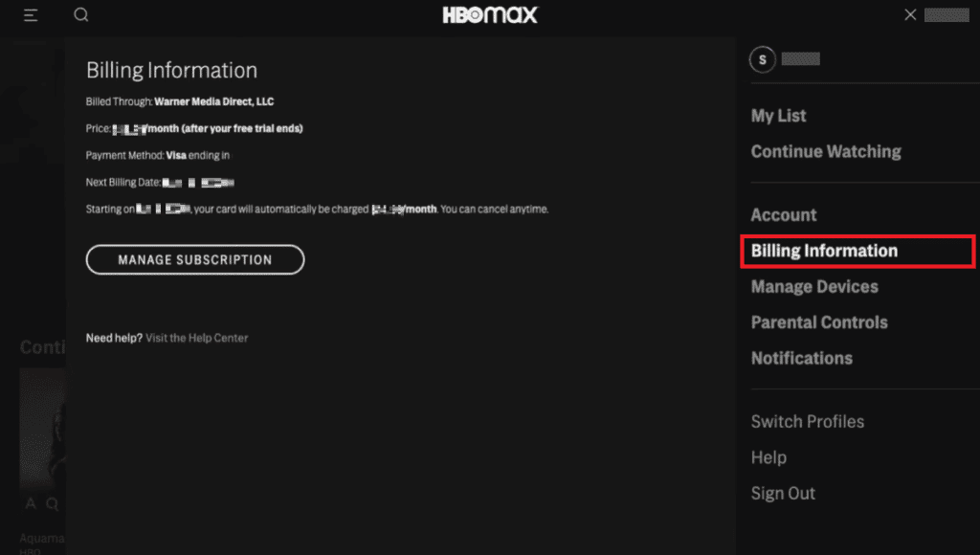Screen dimensions: 980x555
Task: Open My List
Action: pos(778,116)
